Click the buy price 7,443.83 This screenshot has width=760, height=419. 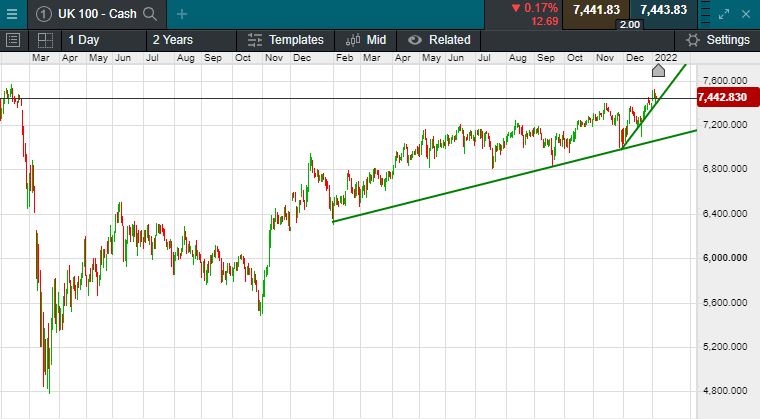coord(663,10)
